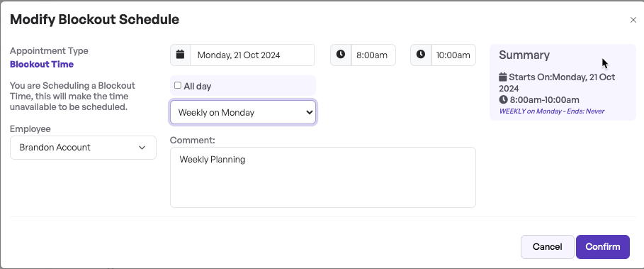Edit the Monday, 21 Oct 2024 date field

click(252, 55)
